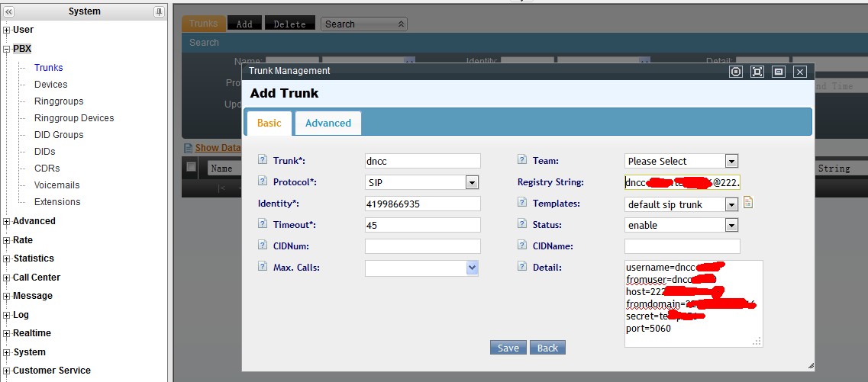Expand the Statistics tree node
This screenshot has height=382, width=868.
(7, 259)
